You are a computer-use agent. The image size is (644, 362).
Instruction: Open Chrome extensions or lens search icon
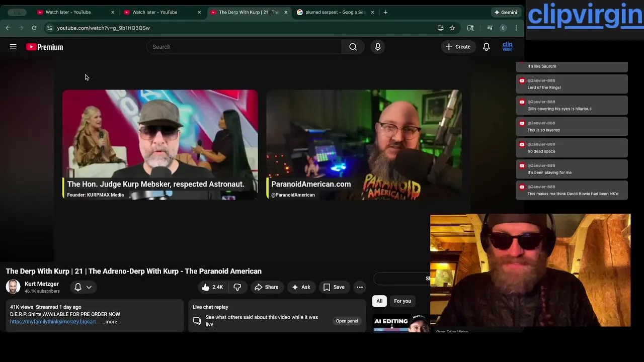coord(470,28)
